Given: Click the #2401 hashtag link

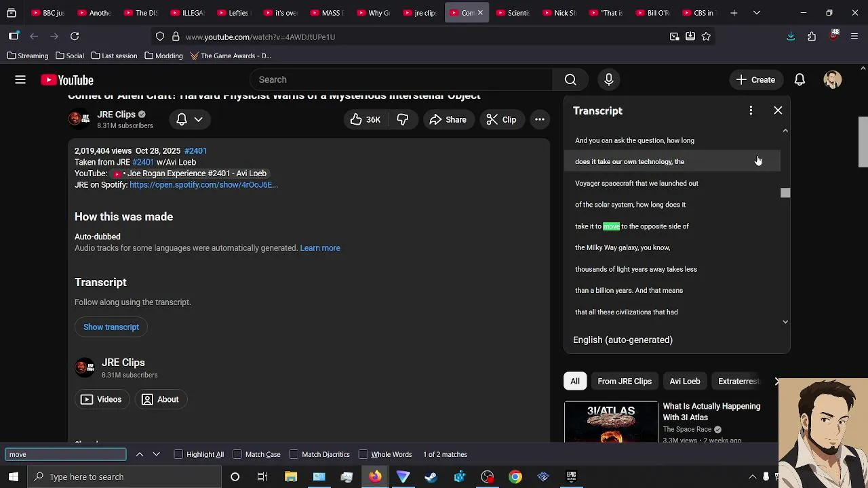Looking at the screenshot, I should [x=195, y=150].
